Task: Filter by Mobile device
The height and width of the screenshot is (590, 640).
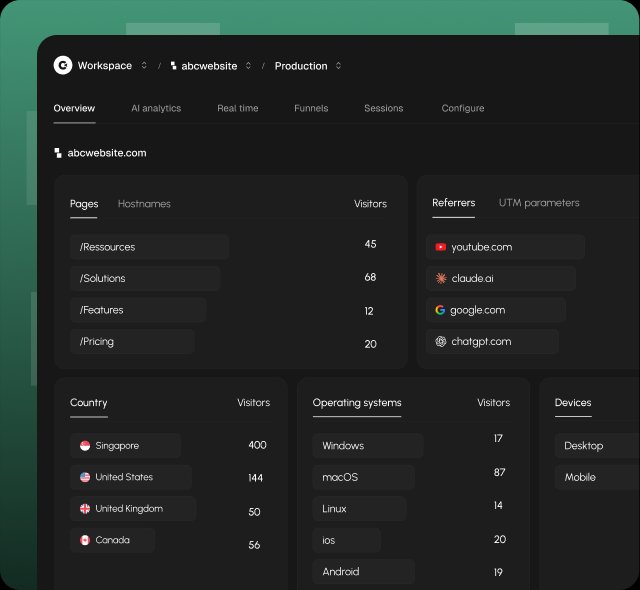Action: 597,477
